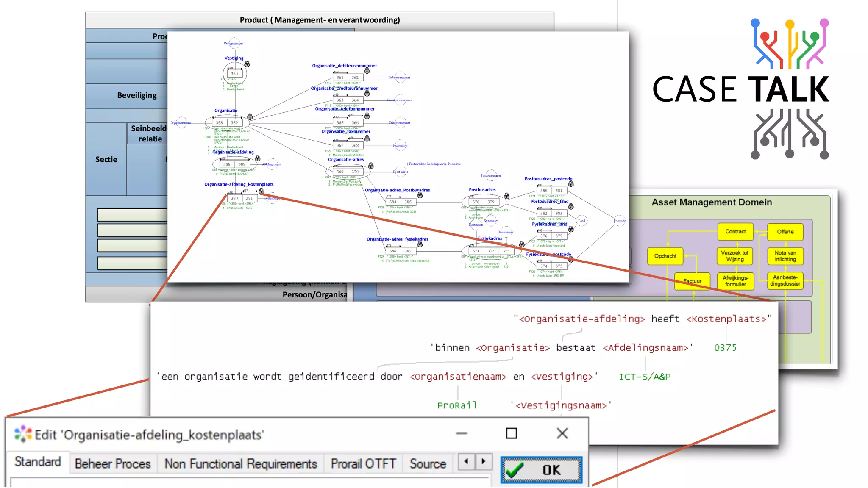Select the Prorail OTFT tab
Image resolution: width=868 pixels, height=488 pixels.
click(x=363, y=464)
